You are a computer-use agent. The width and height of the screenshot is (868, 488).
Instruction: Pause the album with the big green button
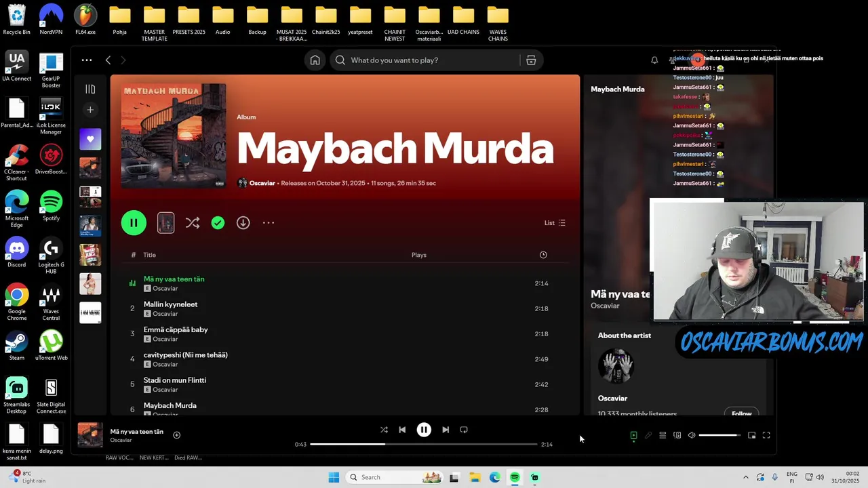(134, 223)
